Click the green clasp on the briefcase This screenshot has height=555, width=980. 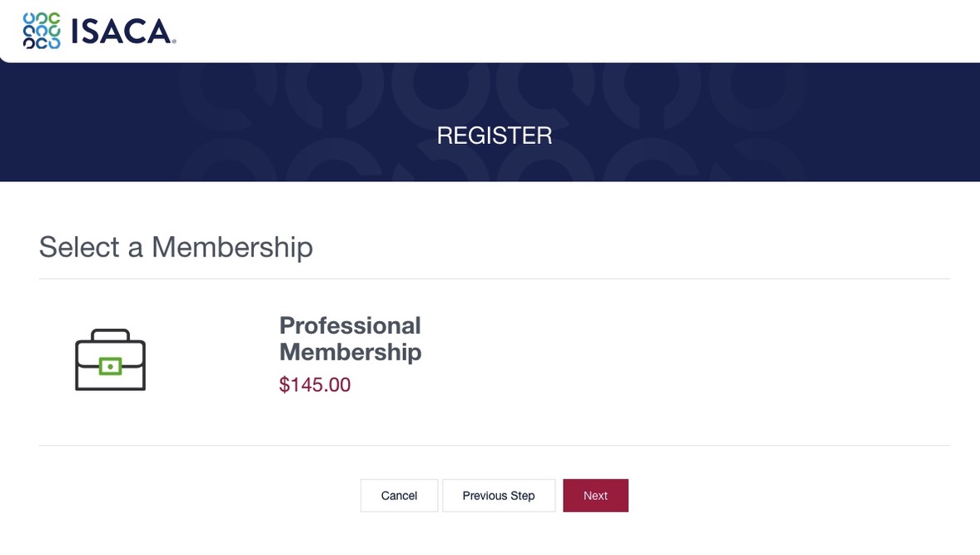[111, 366]
